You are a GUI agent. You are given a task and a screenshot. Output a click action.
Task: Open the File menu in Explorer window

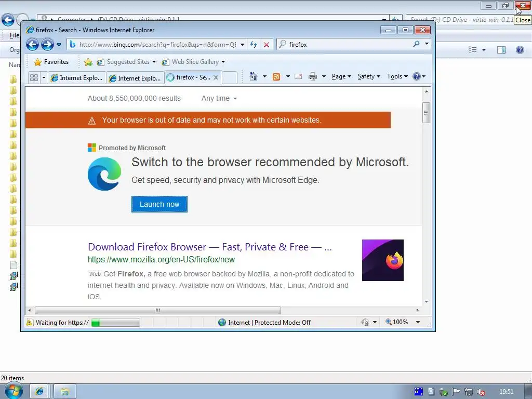coord(14,35)
